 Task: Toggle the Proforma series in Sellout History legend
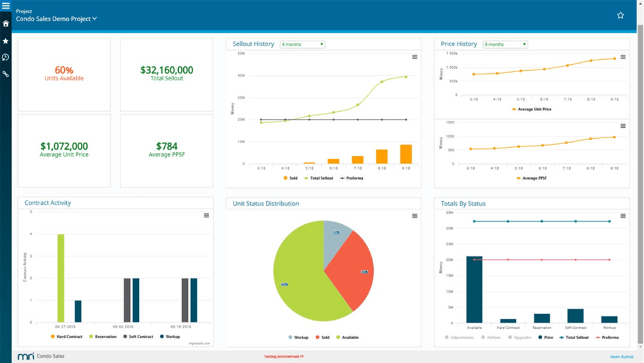point(351,178)
